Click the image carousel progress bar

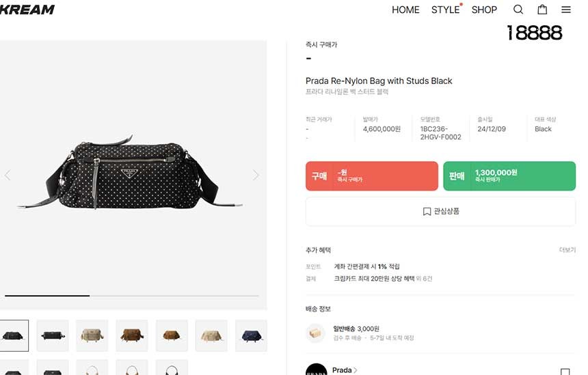click(132, 296)
